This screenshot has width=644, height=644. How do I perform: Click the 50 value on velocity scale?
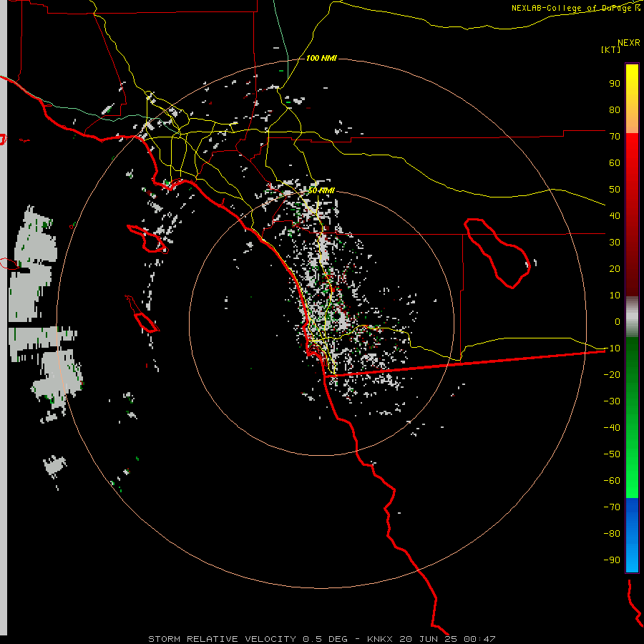coord(615,190)
